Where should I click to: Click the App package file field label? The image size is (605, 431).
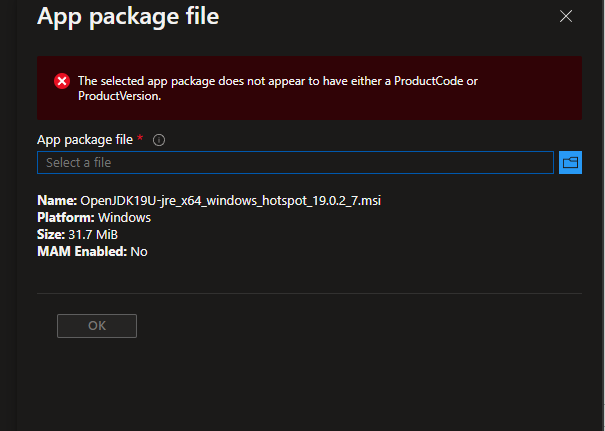click(x=85, y=139)
